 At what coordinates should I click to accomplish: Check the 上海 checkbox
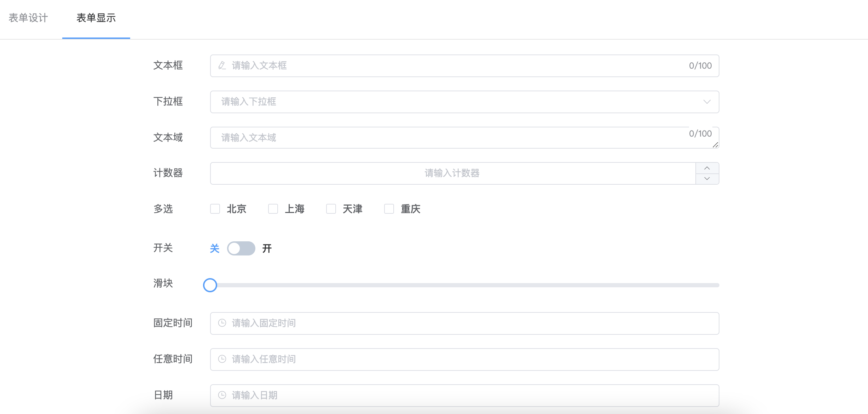pyautogui.click(x=273, y=209)
